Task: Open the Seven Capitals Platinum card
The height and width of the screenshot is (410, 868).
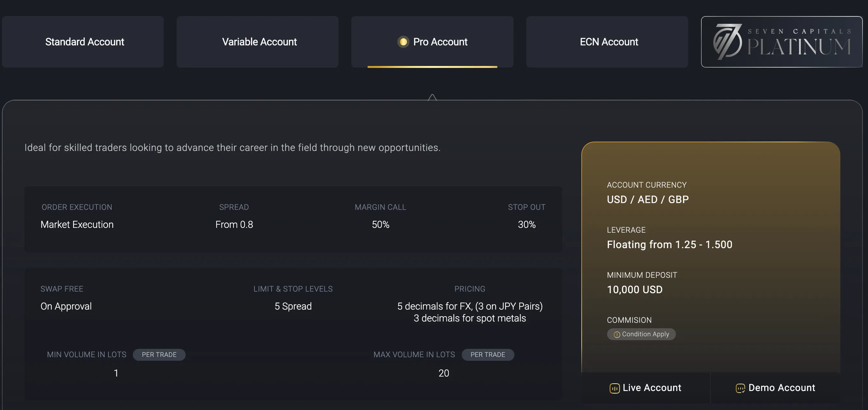Action: point(782,42)
